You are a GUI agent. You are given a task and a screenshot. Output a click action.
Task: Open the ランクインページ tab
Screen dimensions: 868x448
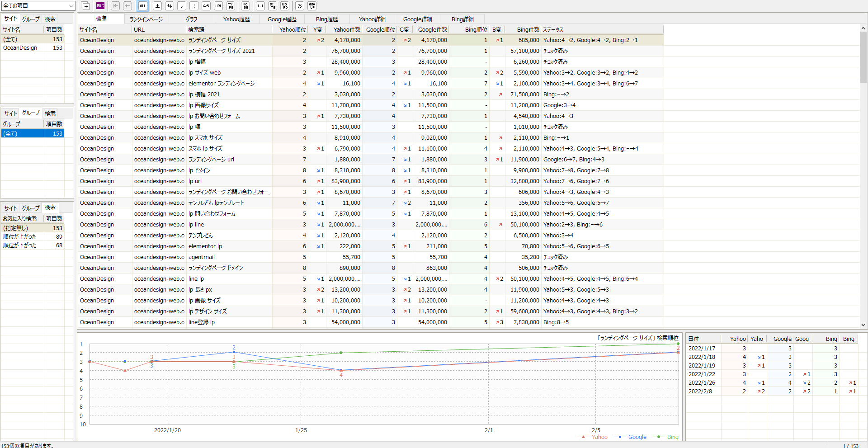pyautogui.click(x=146, y=19)
